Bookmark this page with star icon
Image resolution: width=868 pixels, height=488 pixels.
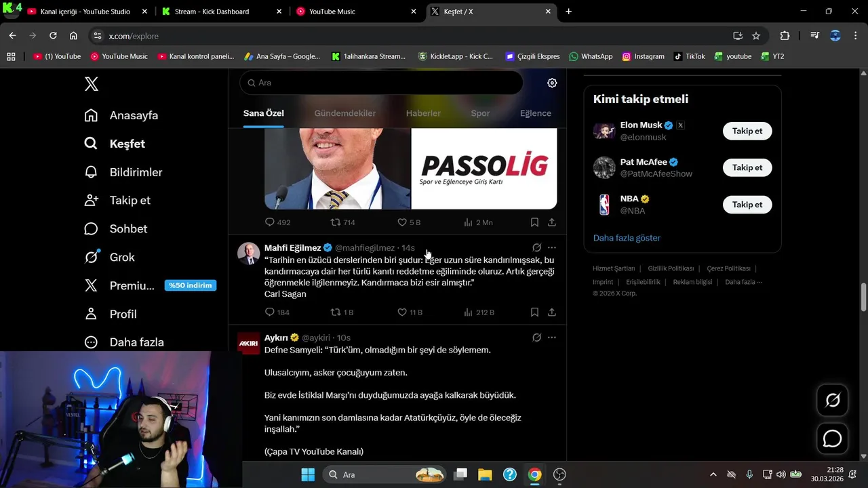[756, 36]
